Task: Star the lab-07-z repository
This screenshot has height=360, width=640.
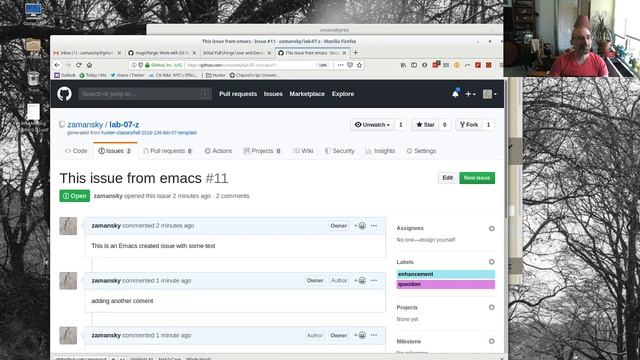Action: [x=425, y=125]
